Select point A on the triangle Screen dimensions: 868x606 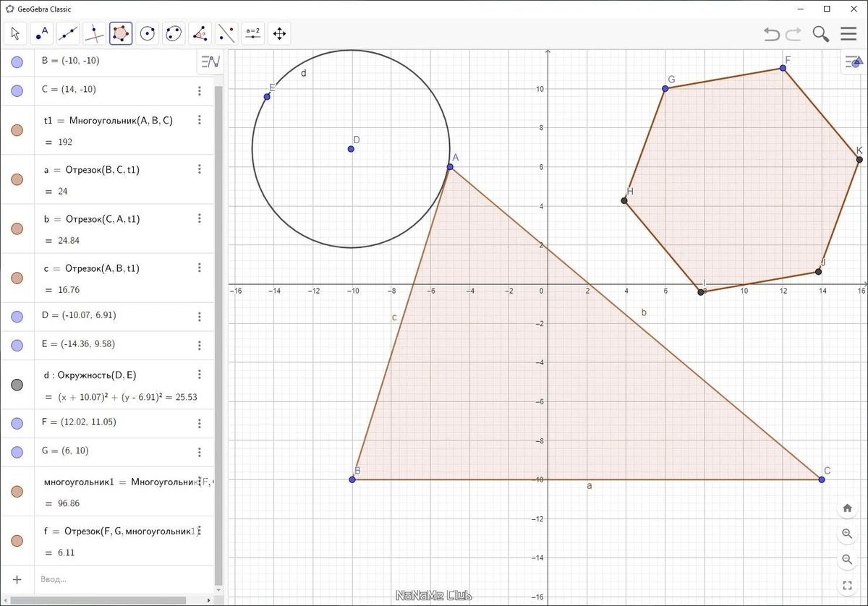[450, 167]
